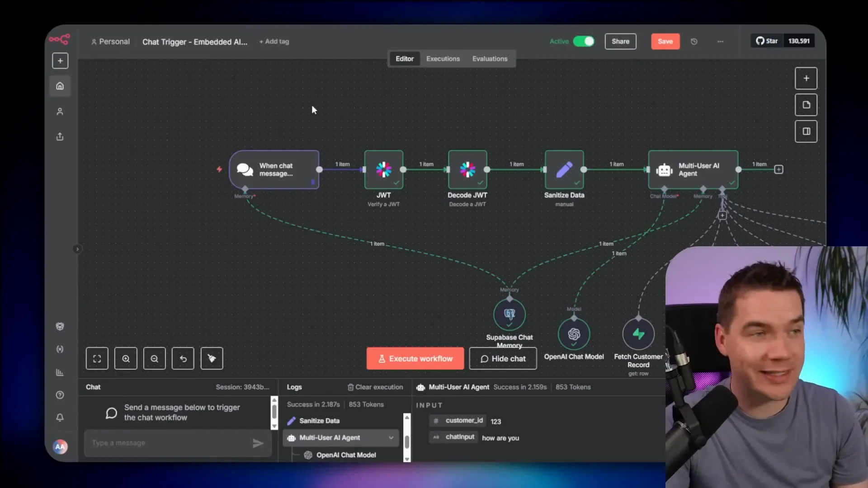Image resolution: width=868 pixels, height=488 pixels.
Task: Click the chatInput value how are you
Action: (x=500, y=438)
